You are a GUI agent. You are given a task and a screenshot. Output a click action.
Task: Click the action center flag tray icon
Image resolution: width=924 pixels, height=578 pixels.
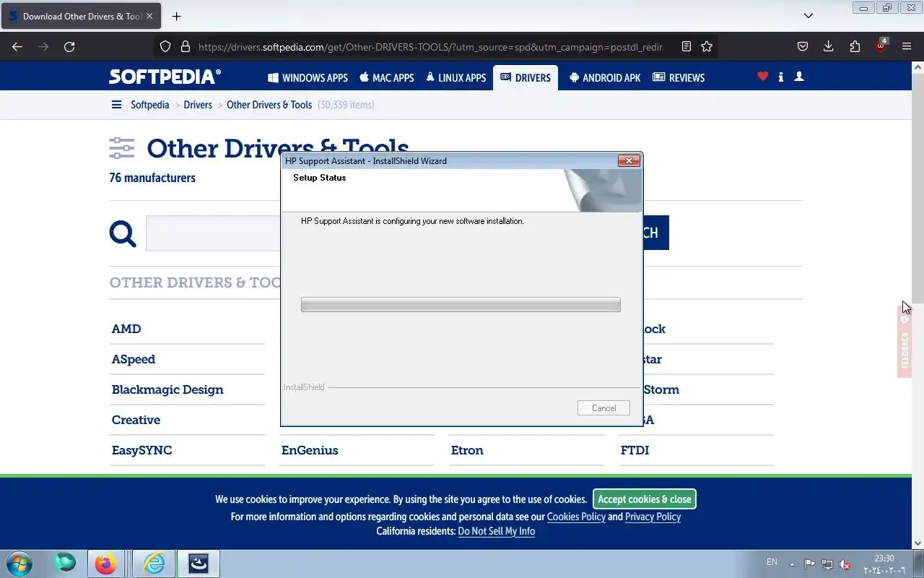point(809,564)
